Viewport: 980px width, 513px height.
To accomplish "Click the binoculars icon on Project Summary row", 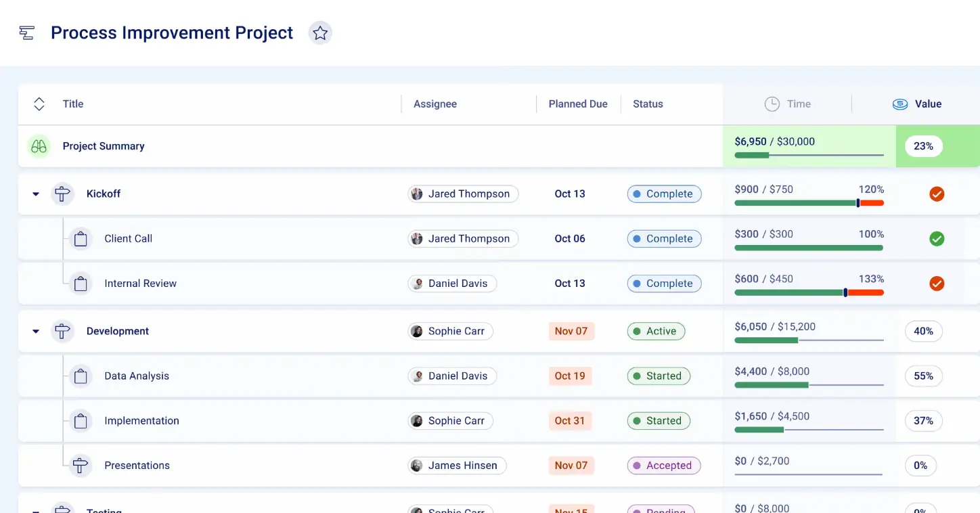I will point(39,146).
